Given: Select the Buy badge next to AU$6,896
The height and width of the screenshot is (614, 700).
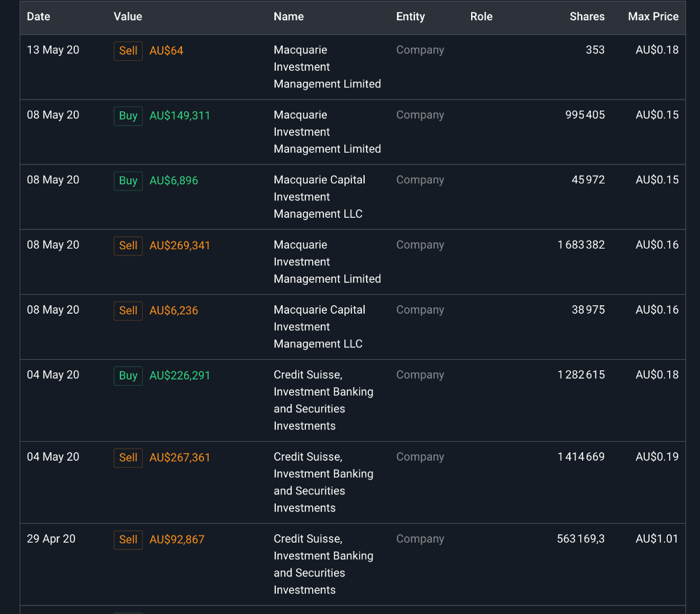Looking at the screenshot, I should [x=128, y=181].
